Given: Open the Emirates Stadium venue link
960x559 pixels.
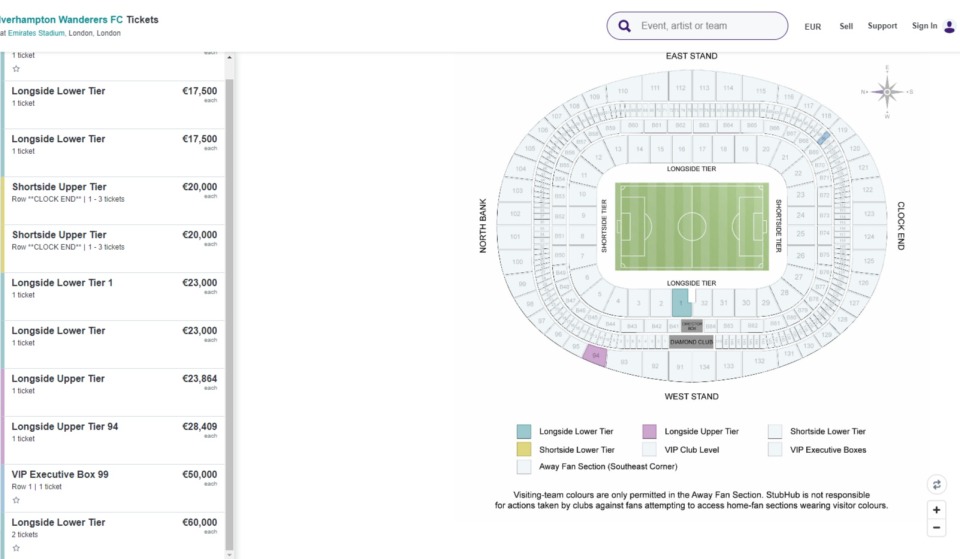Looking at the screenshot, I should [36, 33].
